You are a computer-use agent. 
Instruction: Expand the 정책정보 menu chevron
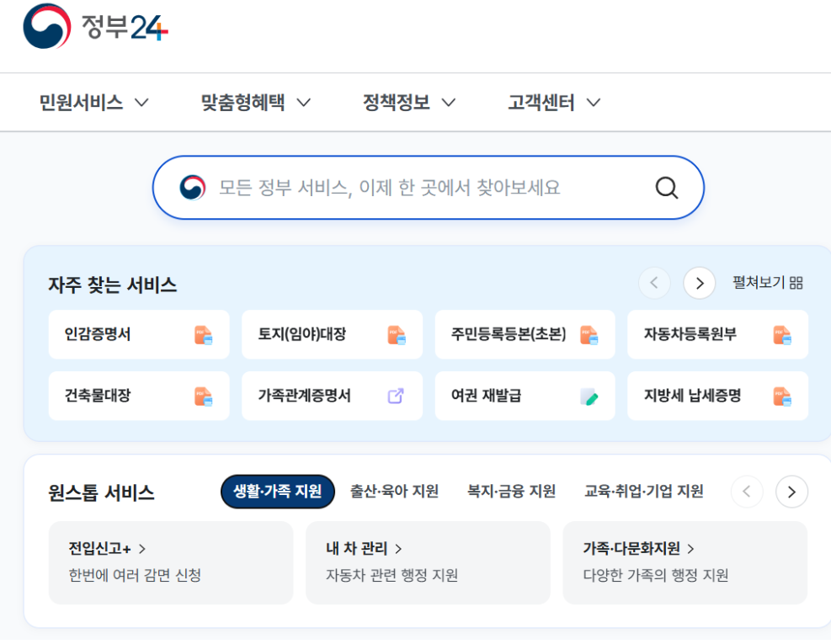click(449, 103)
